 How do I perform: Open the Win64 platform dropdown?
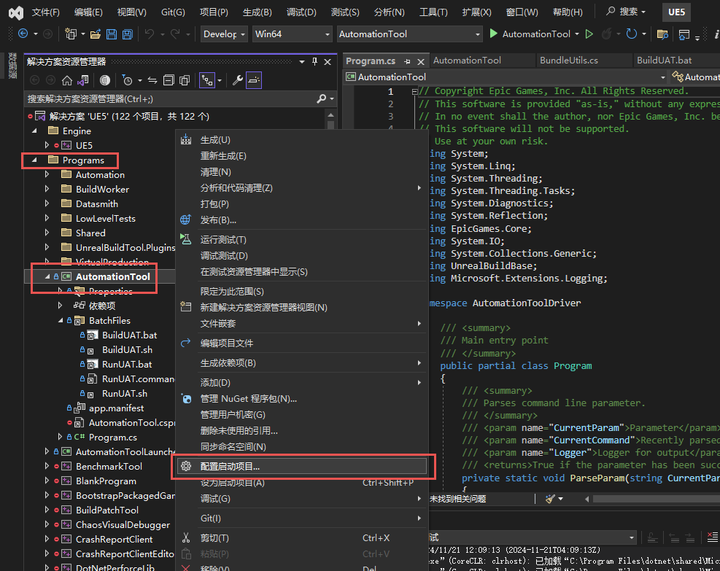click(290, 34)
